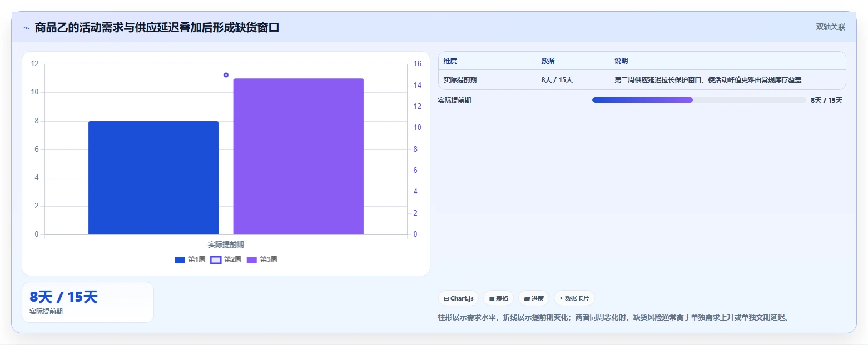Click the 双轴关联 badge in the header
This screenshot has width=868, height=345.
(x=830, y=27)
